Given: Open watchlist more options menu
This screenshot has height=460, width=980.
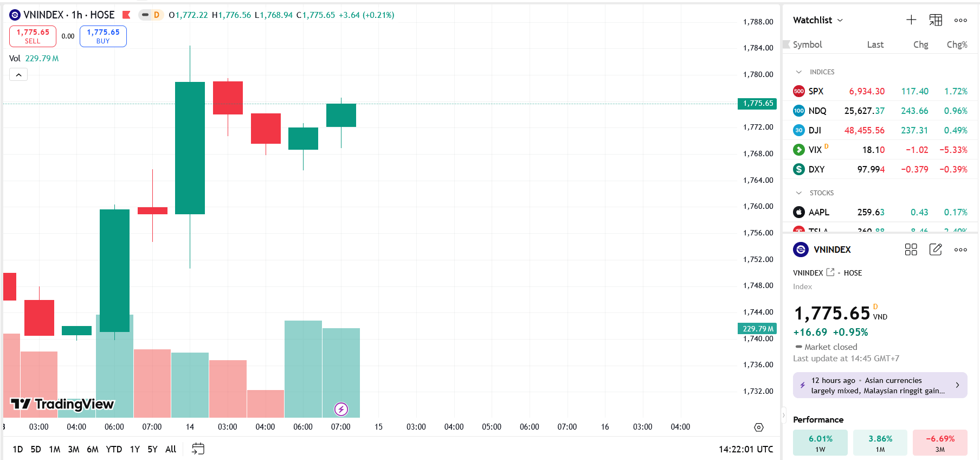Looking at the screenshot, I should click(960, 20).
